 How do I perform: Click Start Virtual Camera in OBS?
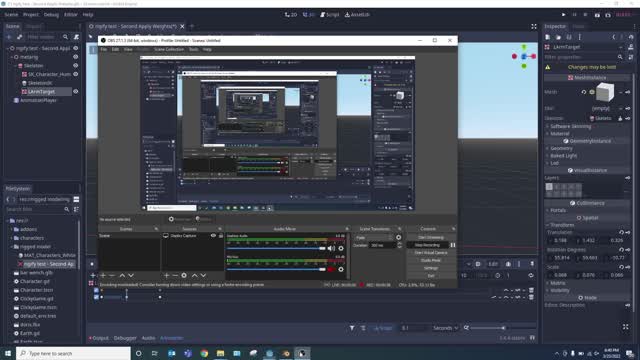point(431,253)
